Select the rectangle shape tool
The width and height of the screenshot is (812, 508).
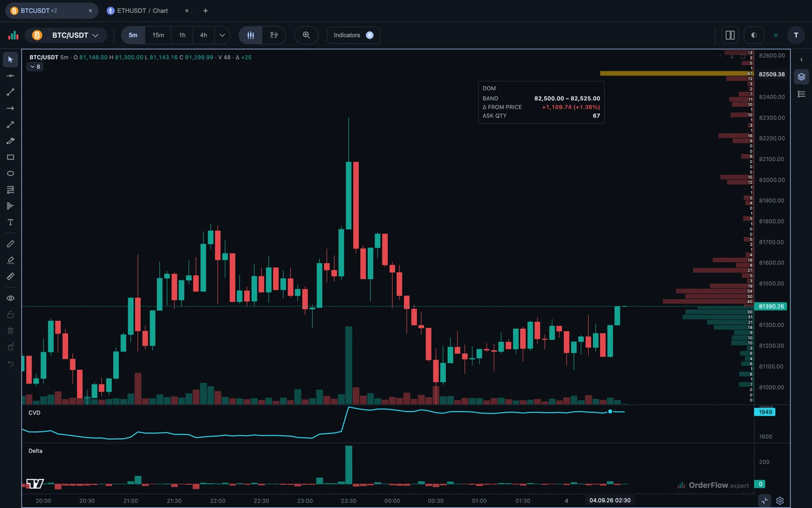tap(10, 157)
